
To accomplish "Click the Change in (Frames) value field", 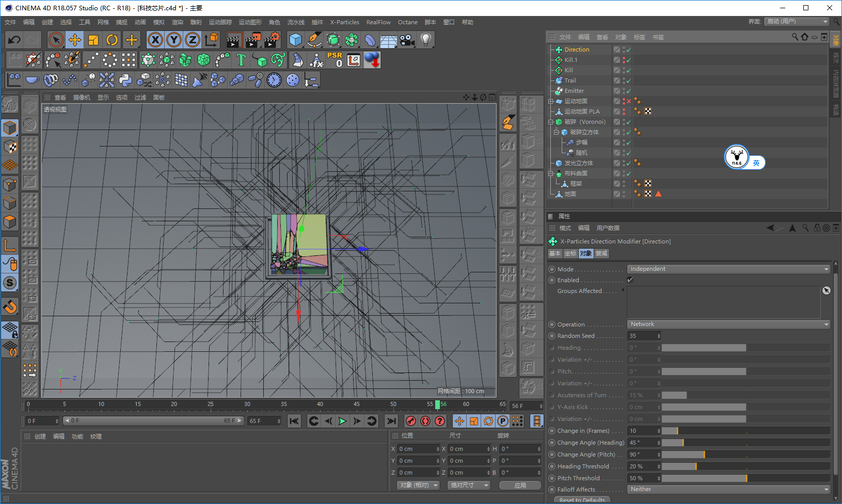I will [644, 431].
